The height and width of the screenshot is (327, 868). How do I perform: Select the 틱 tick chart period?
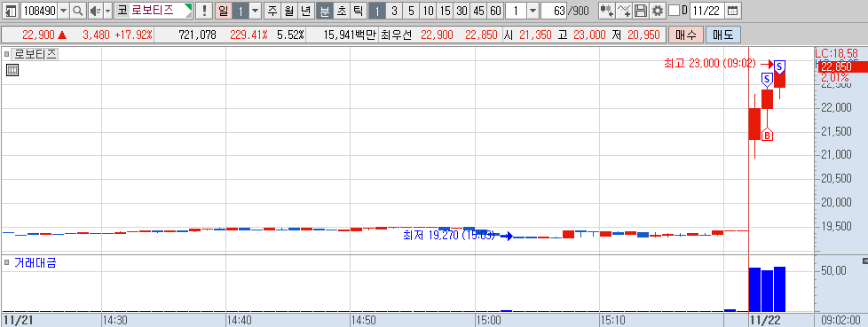click(x=359, y=11)
